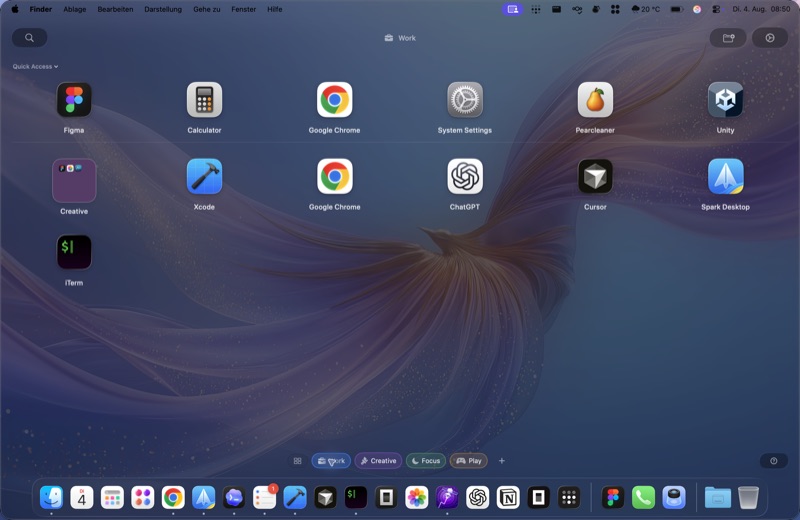The height and width of the screenshot is (520, 800).
Task: Add a new space with the plus button
Action: pyautogui.click(x=502, y=461)
